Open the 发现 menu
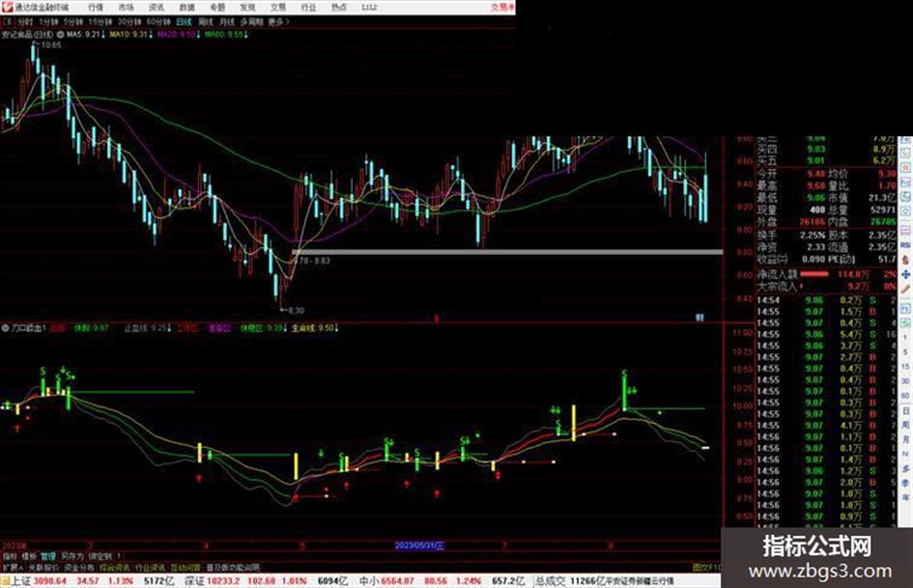This screenshot has width=913, height=588. click(247, 7)
